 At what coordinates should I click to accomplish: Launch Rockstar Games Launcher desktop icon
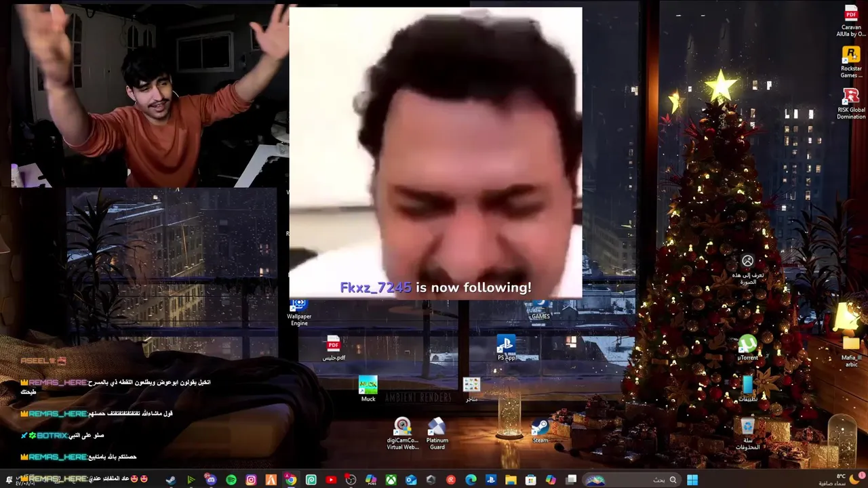851,62
